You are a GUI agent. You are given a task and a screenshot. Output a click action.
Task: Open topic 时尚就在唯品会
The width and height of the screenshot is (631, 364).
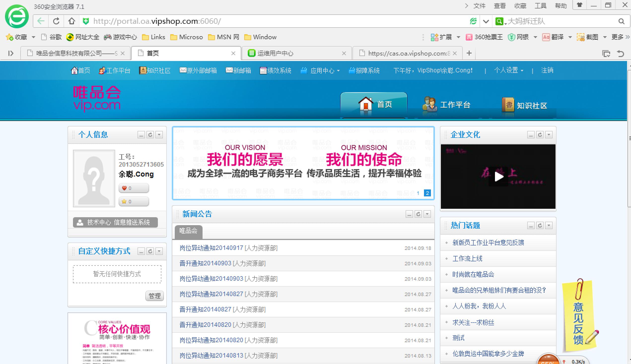(x=473, y=274)
